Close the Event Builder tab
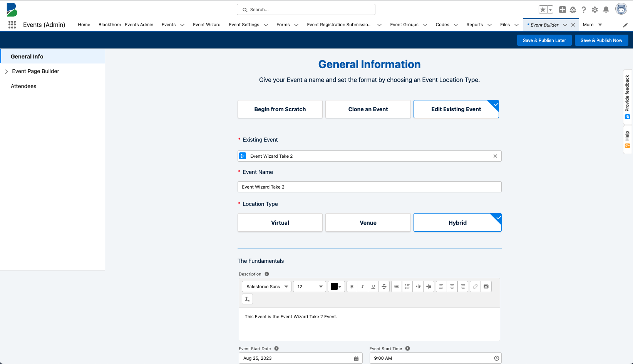Viewport: 633px width, 364px height. (573, 25)
